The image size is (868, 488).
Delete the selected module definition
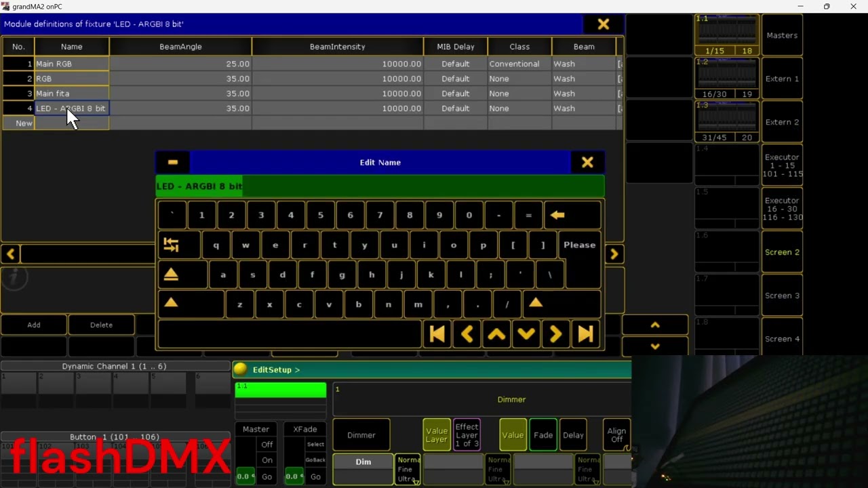(x=102, y=325)
